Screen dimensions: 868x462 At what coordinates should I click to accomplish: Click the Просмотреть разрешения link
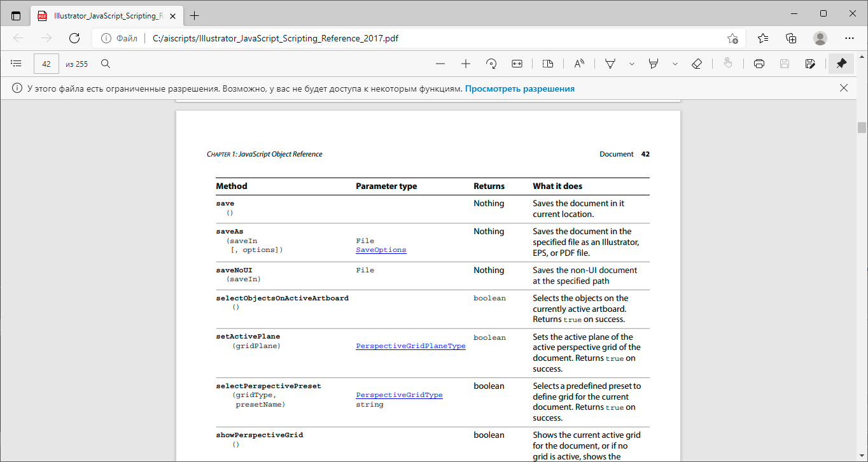point(519,89)
